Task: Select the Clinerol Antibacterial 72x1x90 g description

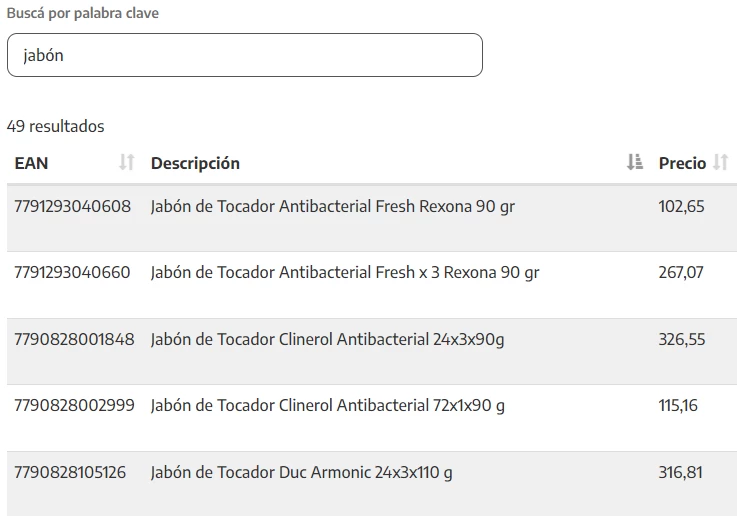Action: (x=327, y=405)
